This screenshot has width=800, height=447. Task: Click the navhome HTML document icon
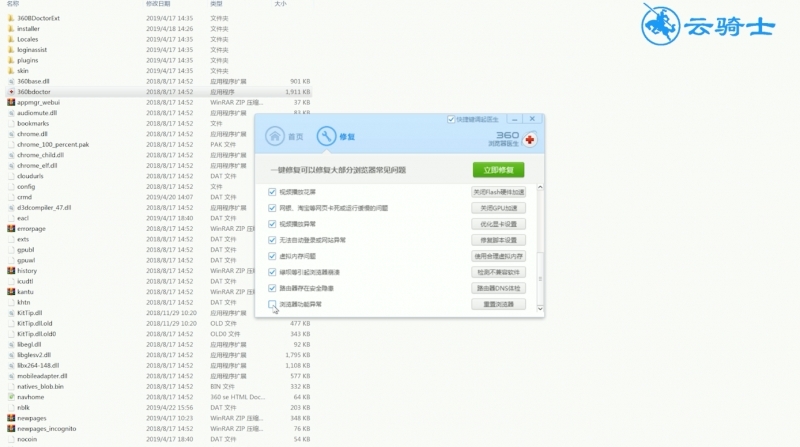click(x=11, y=397)
